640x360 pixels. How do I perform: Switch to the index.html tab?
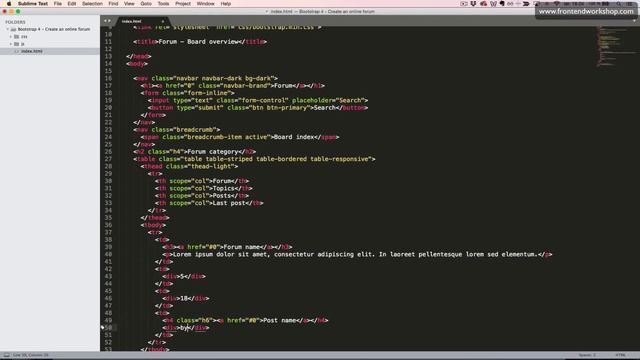click(131, 21)
